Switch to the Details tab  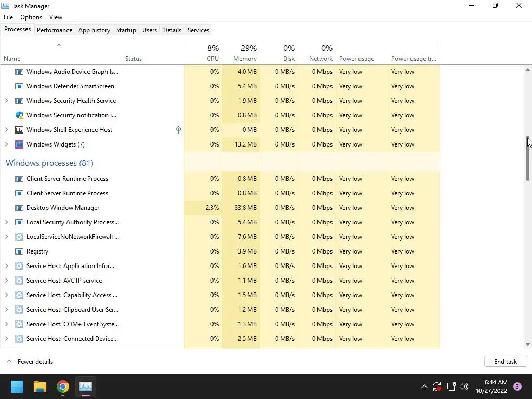(x=172, y=30)
